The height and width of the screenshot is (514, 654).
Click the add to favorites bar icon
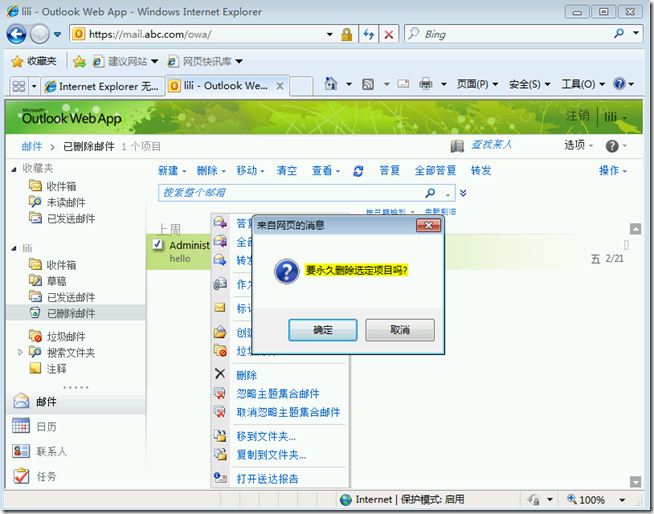pyautogui.click(x=79, y=62)
